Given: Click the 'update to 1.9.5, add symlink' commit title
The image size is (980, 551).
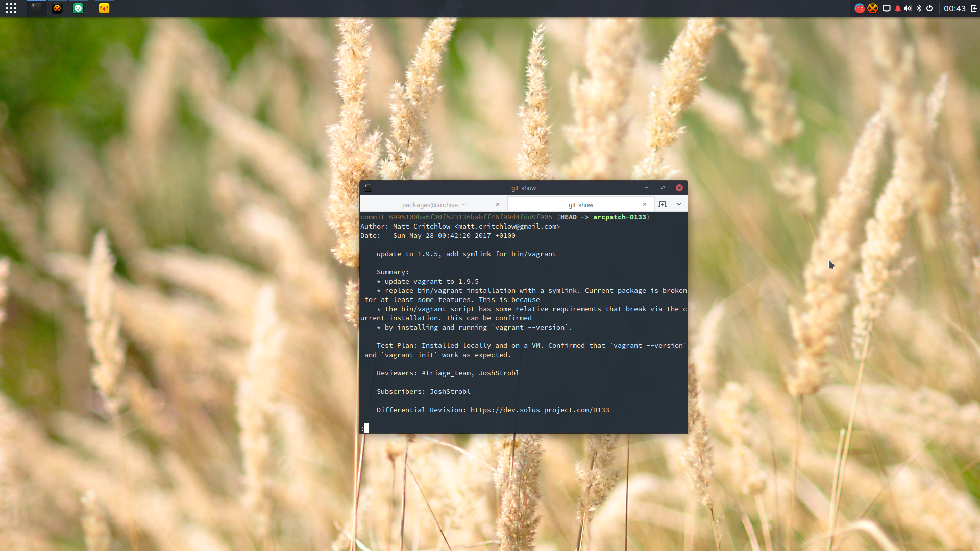Looking at the screenshot, I should point(467,254).
